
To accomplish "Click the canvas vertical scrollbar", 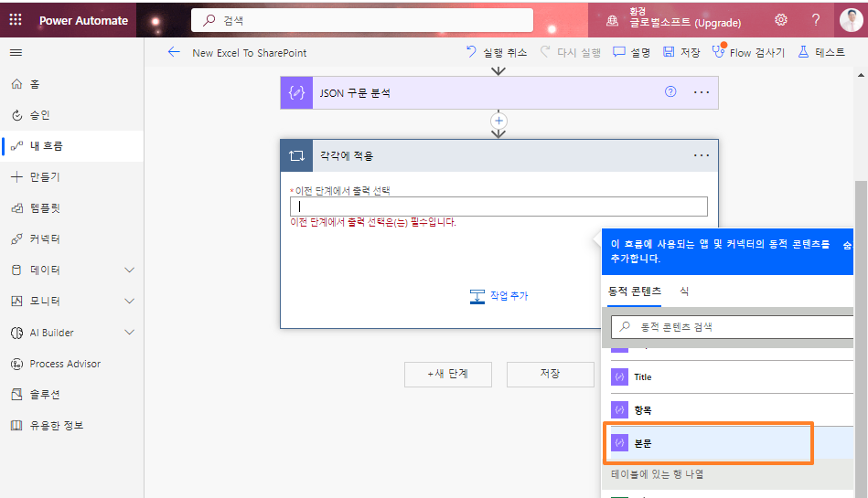I will [x=861, y=337].
